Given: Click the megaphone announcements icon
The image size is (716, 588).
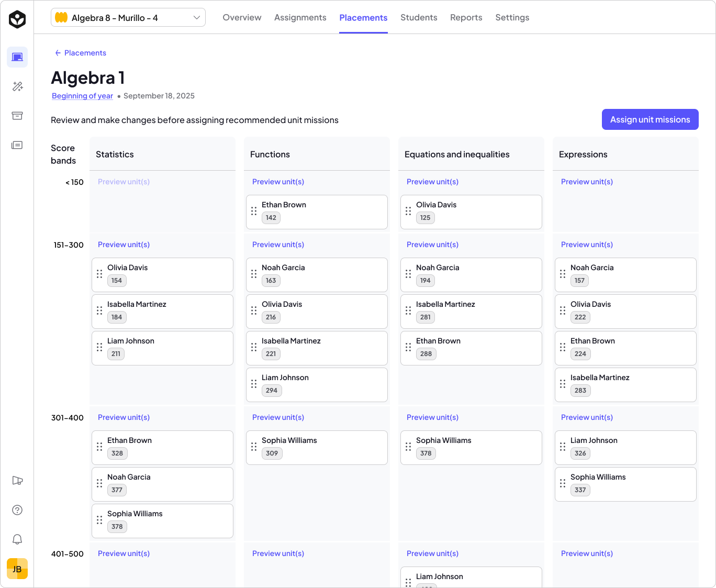Looking at the screenshot, I should (x=17, y=481).
